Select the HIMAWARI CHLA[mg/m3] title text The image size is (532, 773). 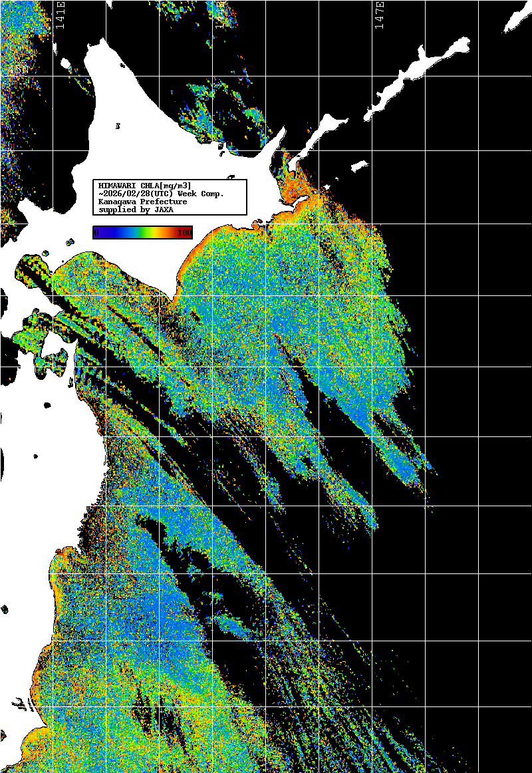145,185
